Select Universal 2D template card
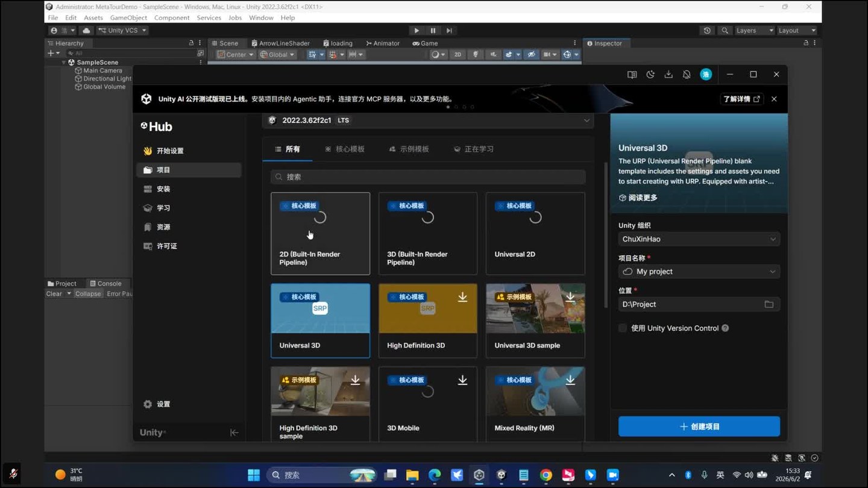868x488 pixels. [535, 234]
